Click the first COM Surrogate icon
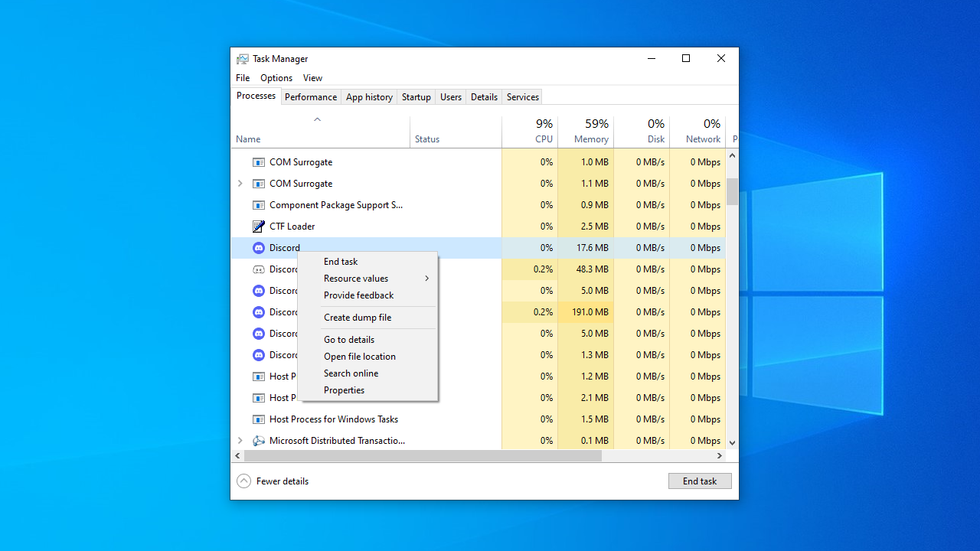 coord(259,162)
